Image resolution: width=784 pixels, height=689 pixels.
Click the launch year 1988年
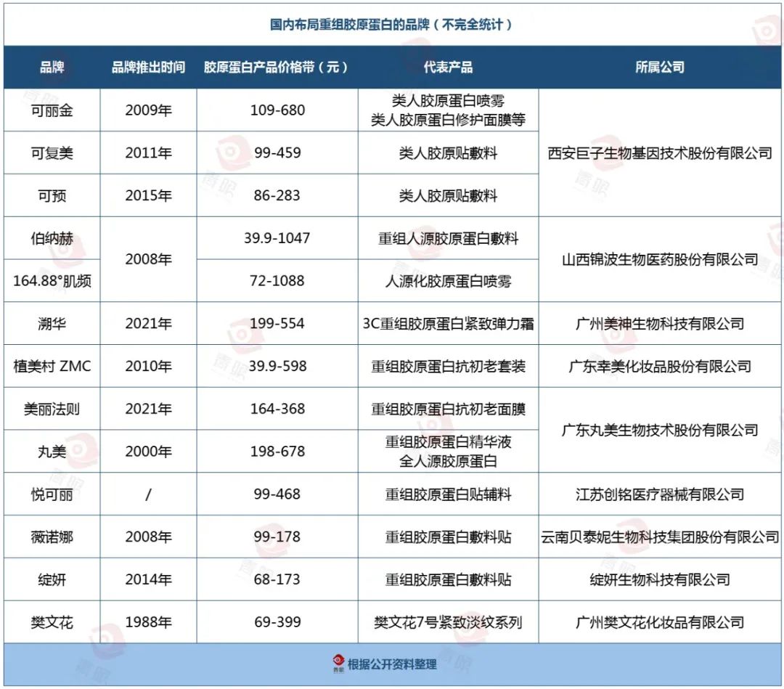pos(149,622)
